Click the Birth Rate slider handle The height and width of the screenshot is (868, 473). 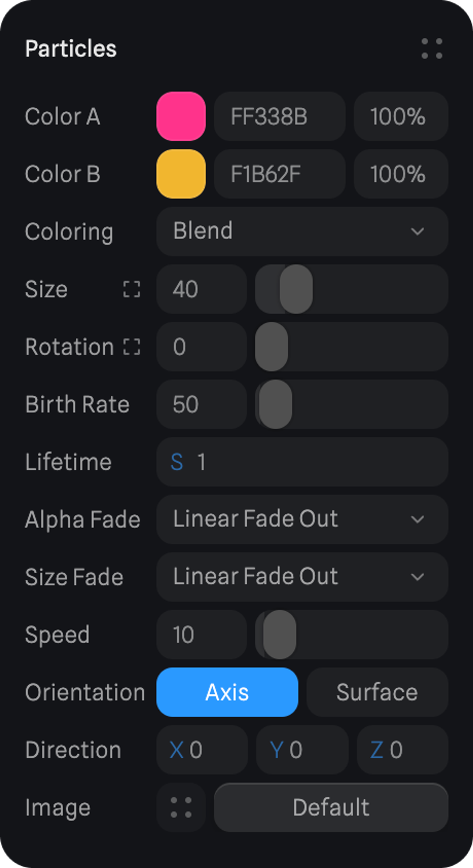[276, 404]
